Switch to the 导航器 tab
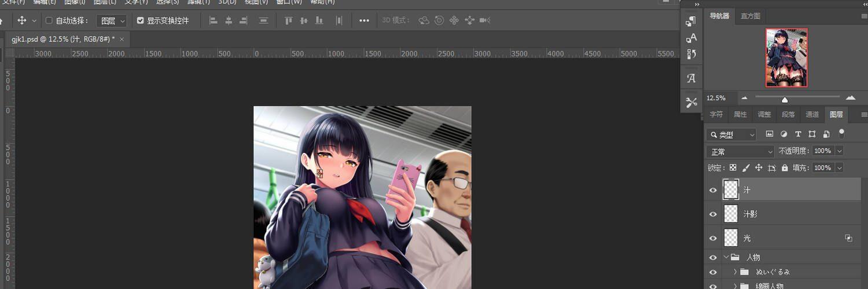The height and width of the screenshot is (289, 868). [719, 16]
